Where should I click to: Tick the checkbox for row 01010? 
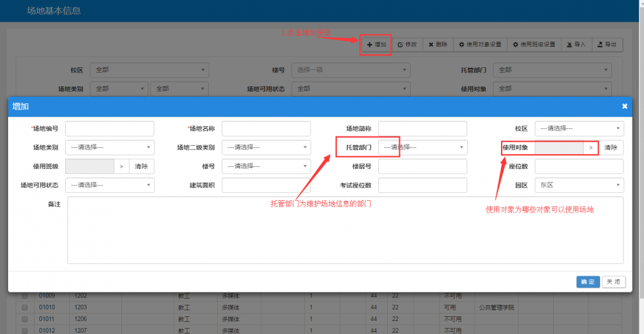[25, 308]
